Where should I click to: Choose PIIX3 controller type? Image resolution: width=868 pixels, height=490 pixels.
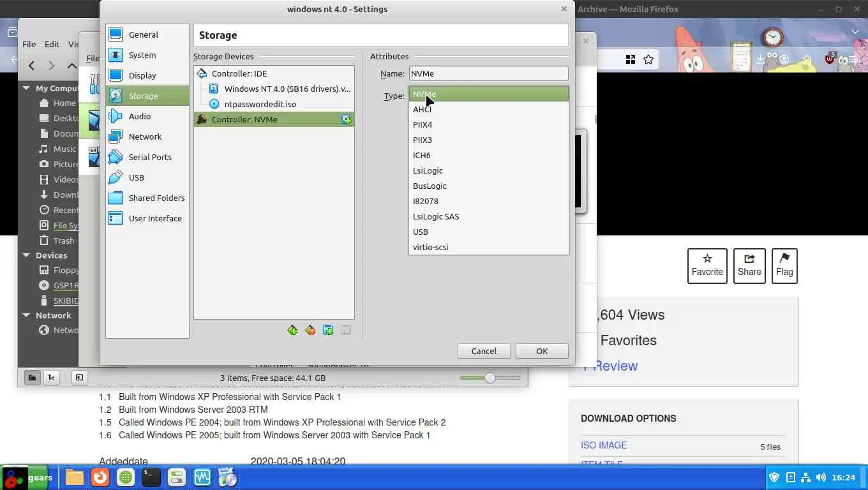click(488, 140)
